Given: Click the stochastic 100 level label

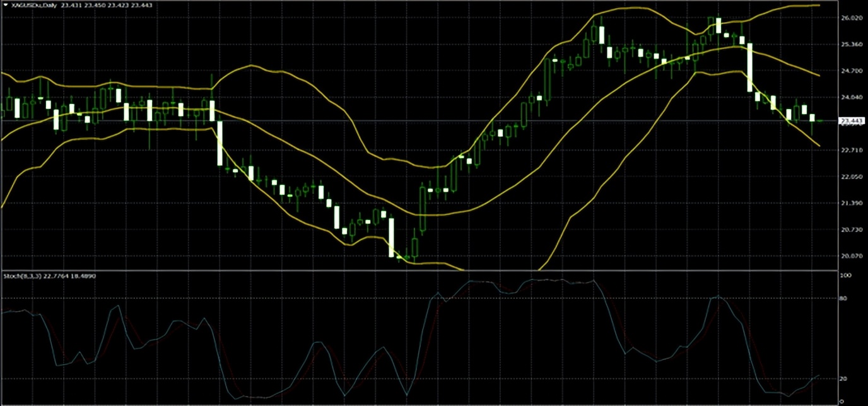Looking at the screenshot, I should tap(845, 275).
